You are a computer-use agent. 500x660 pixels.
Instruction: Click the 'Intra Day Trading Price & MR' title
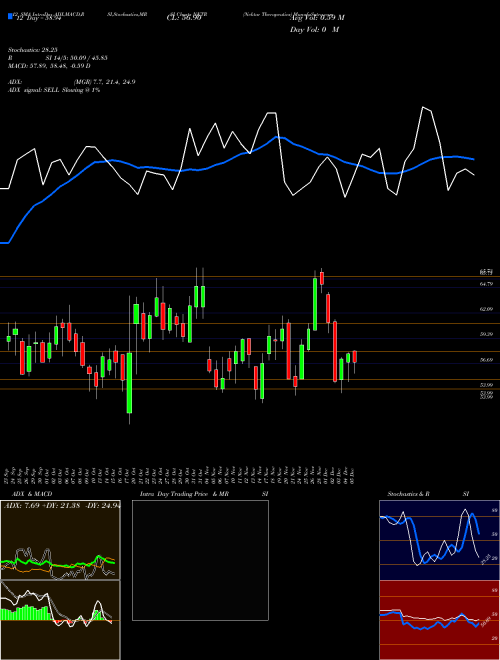[x=186, y=494]
